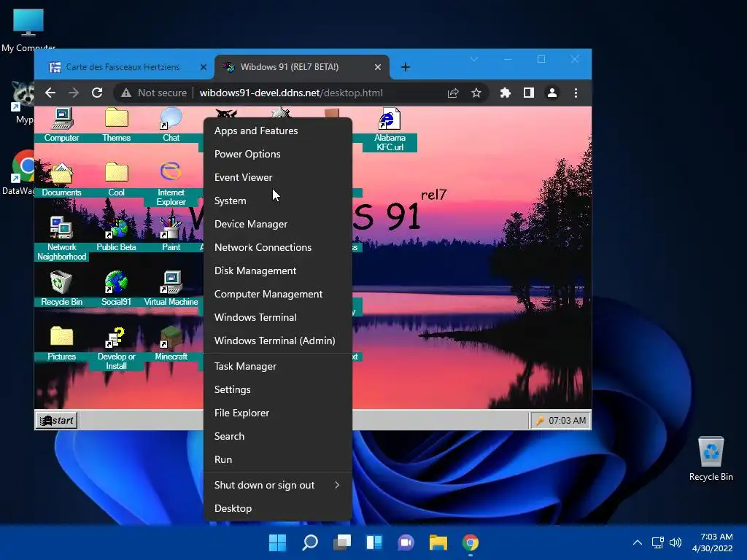Open Windows desktop Recycle Bin
This screenshot has height=560, width=747.
coord(711,458)
